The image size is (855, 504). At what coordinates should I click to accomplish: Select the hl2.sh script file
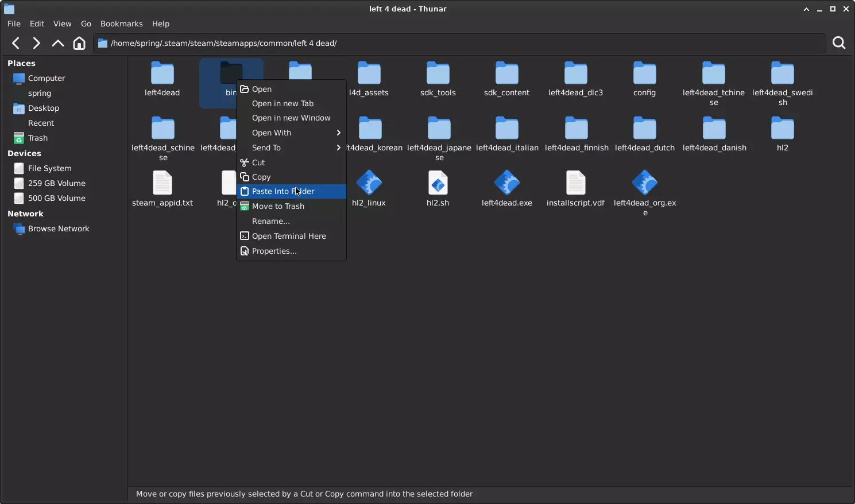tap(438, 184)
